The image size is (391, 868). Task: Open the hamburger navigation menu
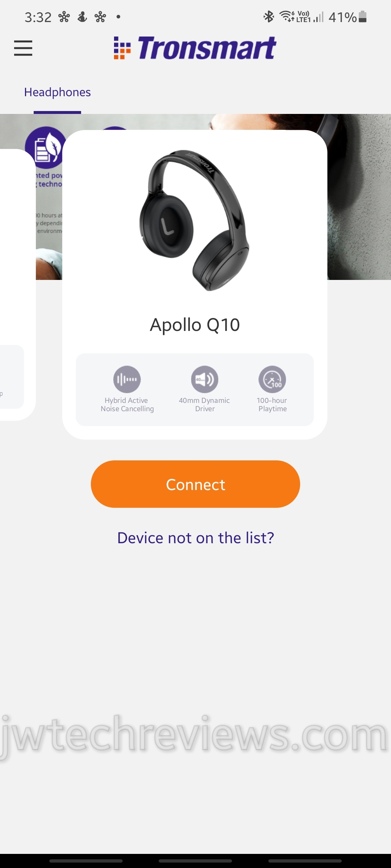23,48
